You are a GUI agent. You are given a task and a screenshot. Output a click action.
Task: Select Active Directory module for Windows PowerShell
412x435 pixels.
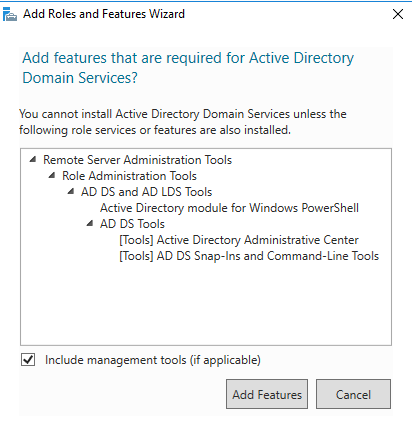229,208
